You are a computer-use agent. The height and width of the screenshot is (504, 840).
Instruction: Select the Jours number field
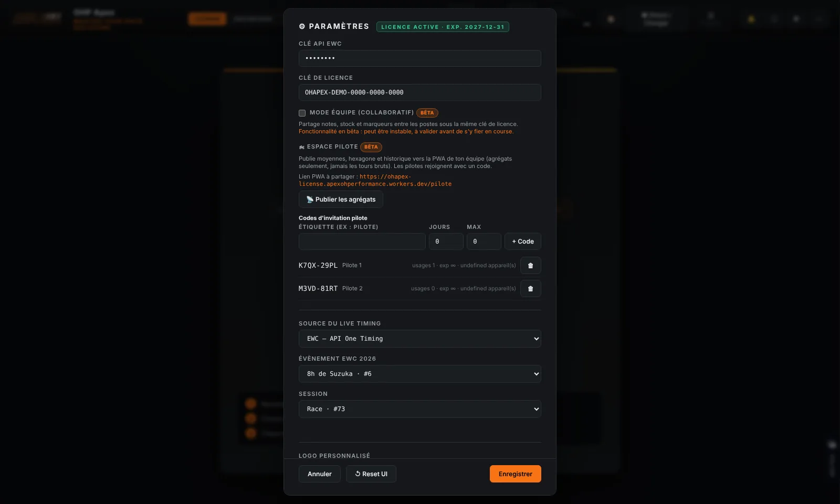point(446,241)
